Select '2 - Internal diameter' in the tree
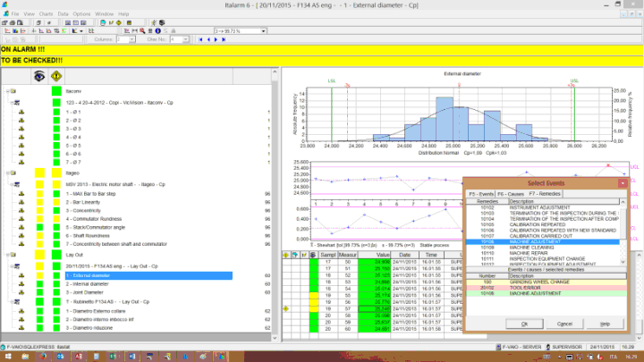 (87, 284)
